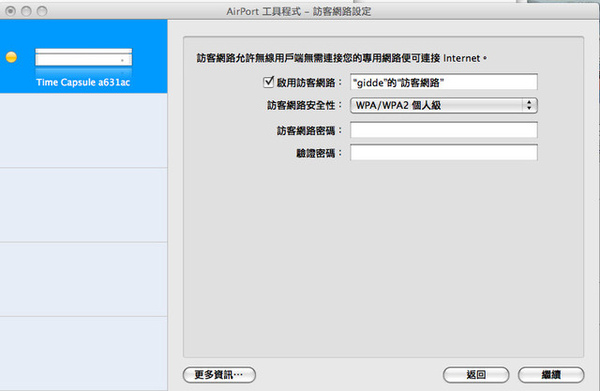
Task: Focus the 驗證密碼 verify password field
Action: point(443,153)
